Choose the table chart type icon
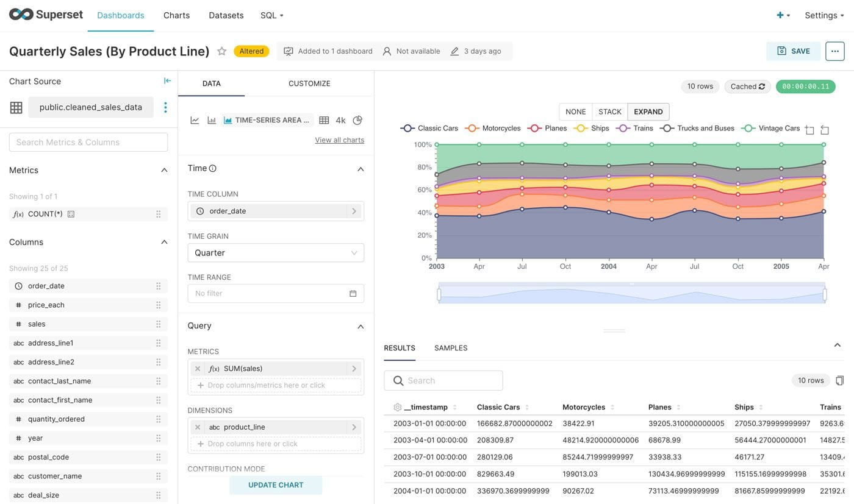The width and height of the screenshot is (854, 504). point(324,120)
